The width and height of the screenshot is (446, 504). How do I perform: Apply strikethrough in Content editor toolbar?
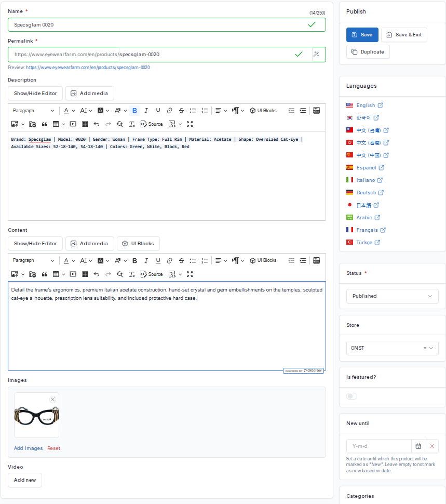[181, 260]
